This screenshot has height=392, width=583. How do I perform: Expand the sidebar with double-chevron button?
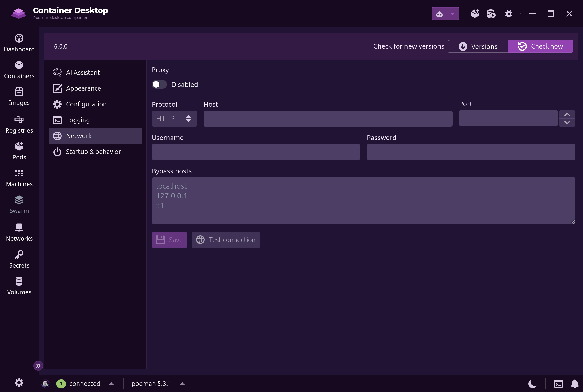click(38, 366)
